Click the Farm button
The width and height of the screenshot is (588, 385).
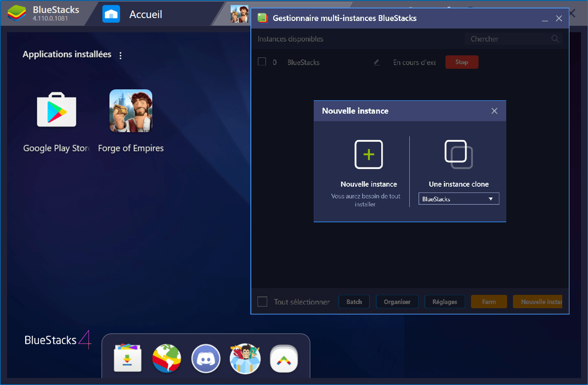[x=489, y=302]
